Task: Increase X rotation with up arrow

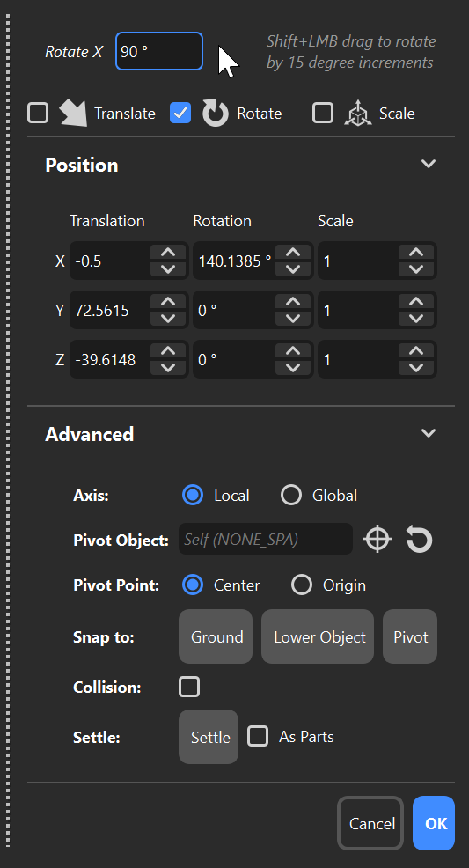Action: click(292, 253)
